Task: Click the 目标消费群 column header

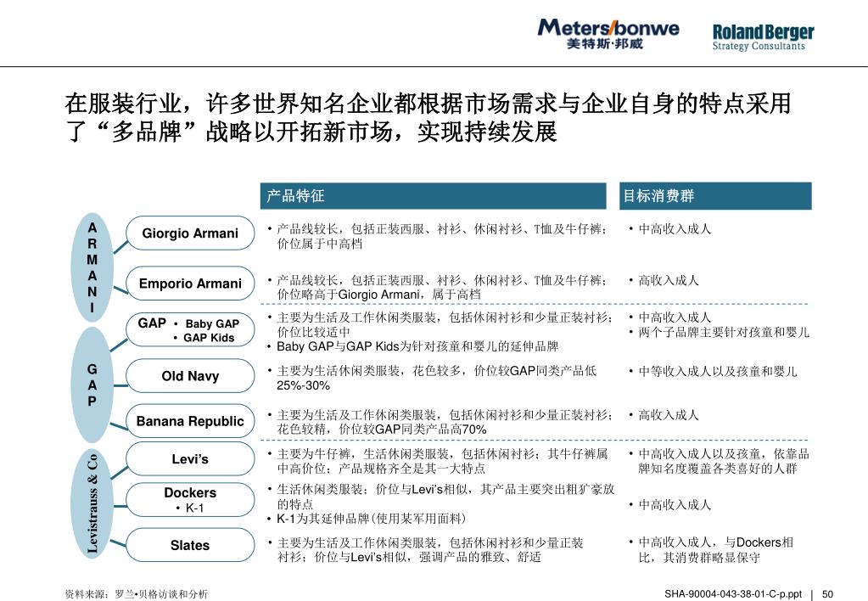Action: (x=715, y=196)
